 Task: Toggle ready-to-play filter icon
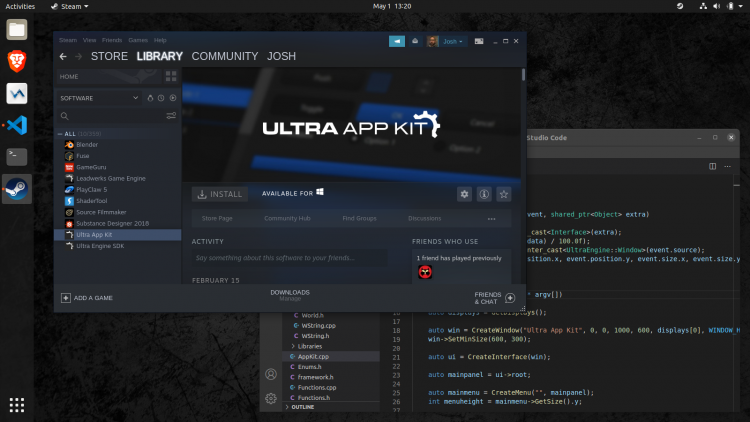173,98
